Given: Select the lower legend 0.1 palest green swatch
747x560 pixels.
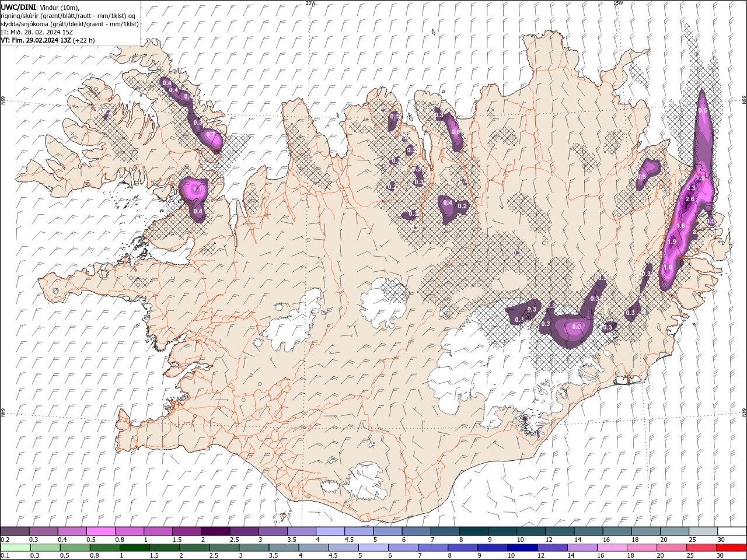Looking at the screenshot, I should tap(15, 548).
